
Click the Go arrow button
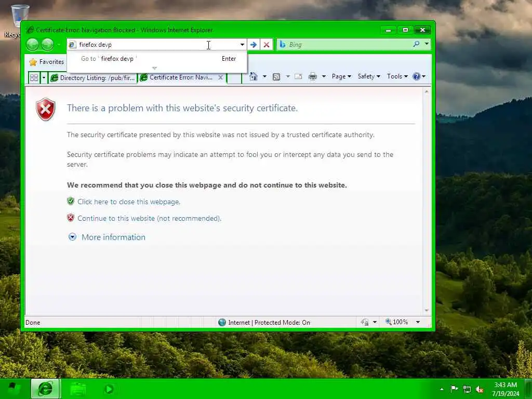coord(254,45)
